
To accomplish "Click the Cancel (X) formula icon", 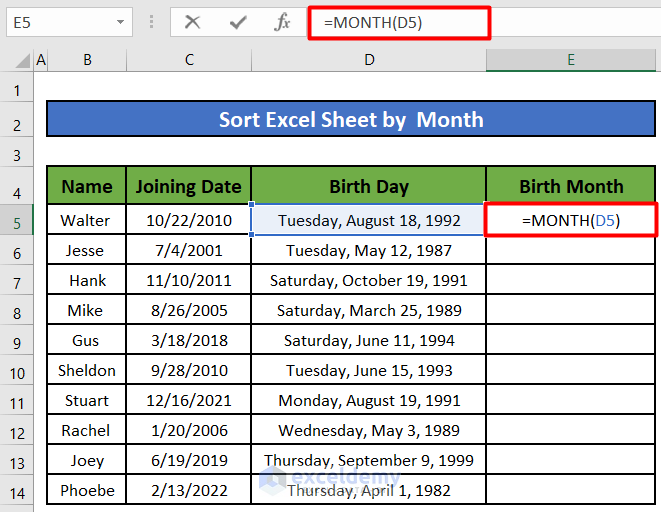I will pyautogui.click(x=192, y=21).
